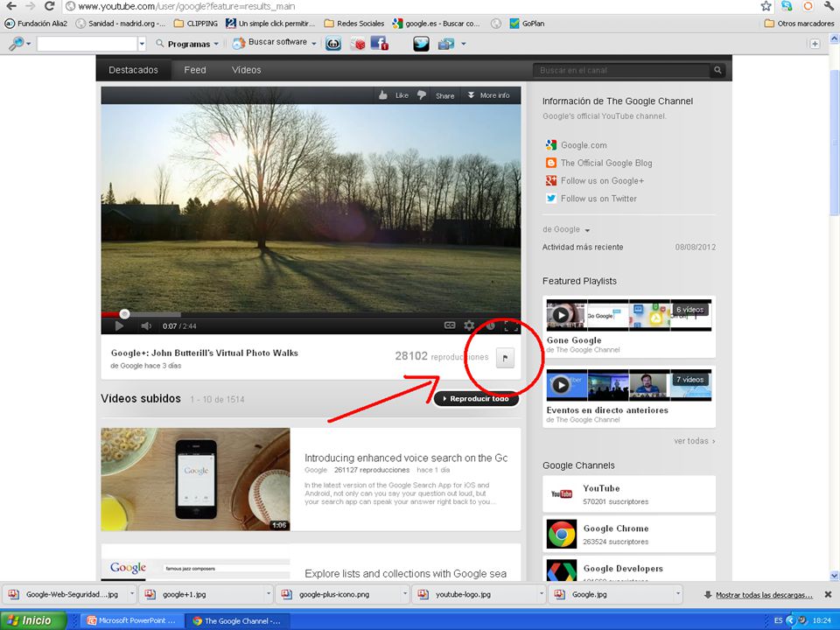The width and height of the screenshot is (840, 630).
Task: Switch to the Videos tab
Action: point(247,70)
